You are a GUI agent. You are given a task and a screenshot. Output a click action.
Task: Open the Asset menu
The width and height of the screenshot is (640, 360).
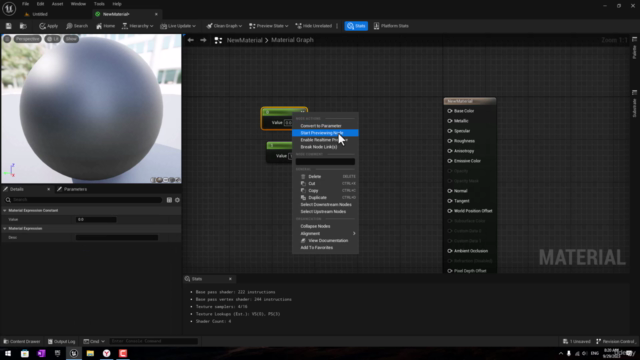pos(57,4)
